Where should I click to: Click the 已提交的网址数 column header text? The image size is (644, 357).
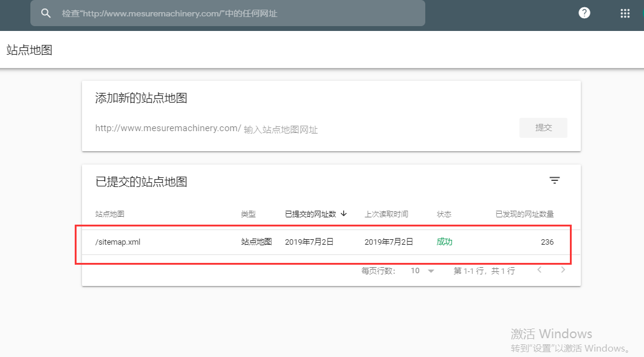pos(310,214)
